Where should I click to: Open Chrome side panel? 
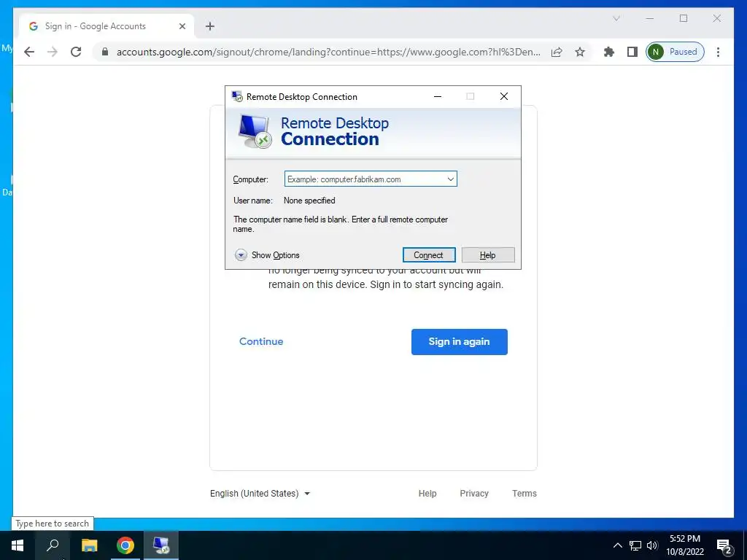[632, 52]
